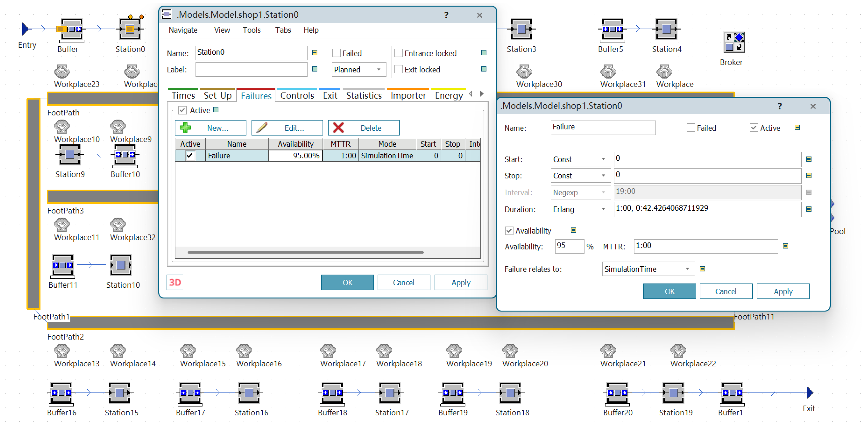Click the Workplace13 icon

tap(62, 350)
